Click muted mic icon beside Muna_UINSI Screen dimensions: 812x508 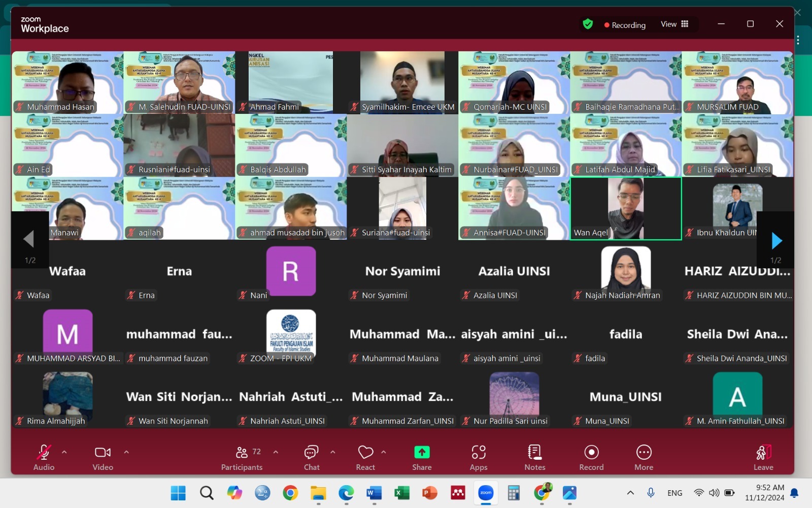coord(578,421)
